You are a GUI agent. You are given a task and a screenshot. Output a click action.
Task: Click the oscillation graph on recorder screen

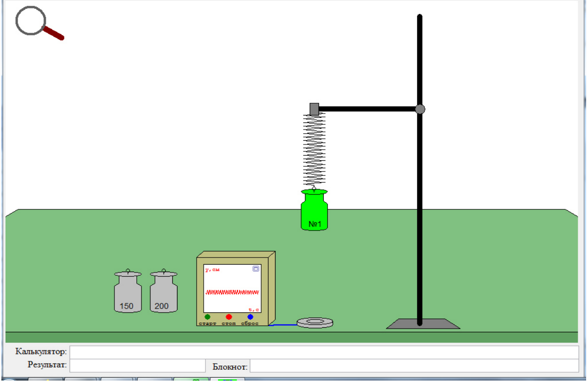pyautogui.click(x=232, y=292)
